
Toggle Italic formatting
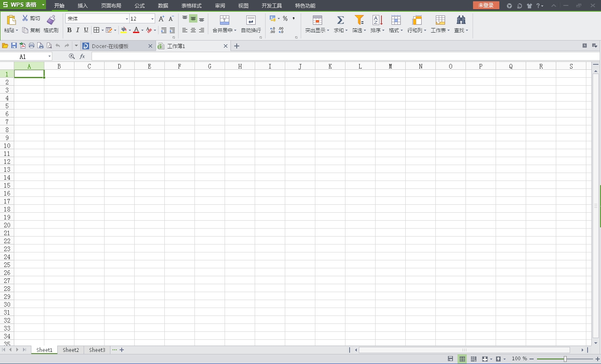pos(78,30)
